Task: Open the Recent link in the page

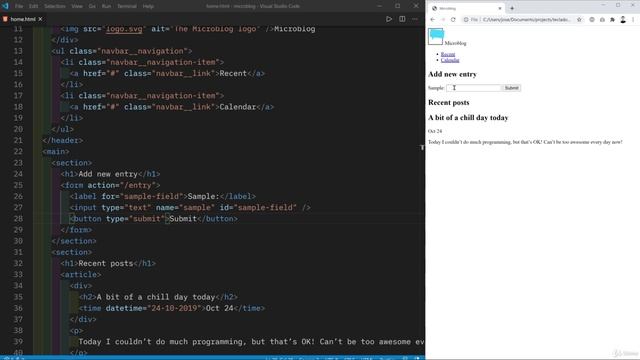Action: [x=448, y=54]
